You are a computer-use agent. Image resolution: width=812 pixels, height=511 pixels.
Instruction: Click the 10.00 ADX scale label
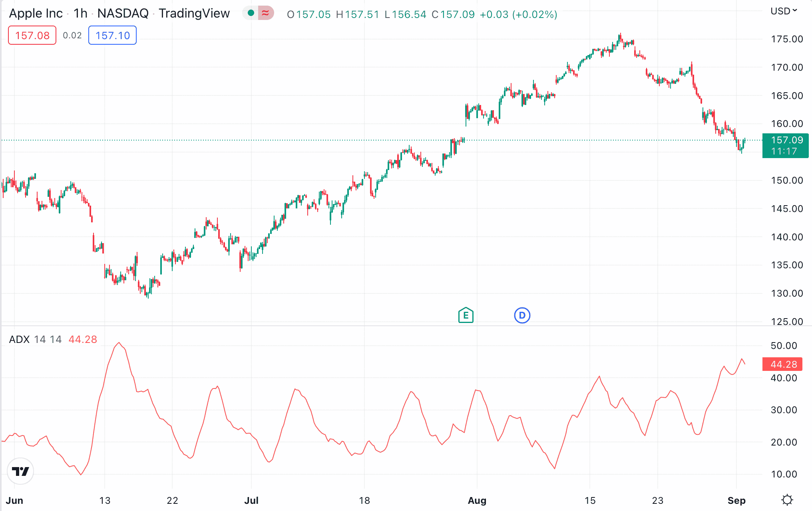784,474
